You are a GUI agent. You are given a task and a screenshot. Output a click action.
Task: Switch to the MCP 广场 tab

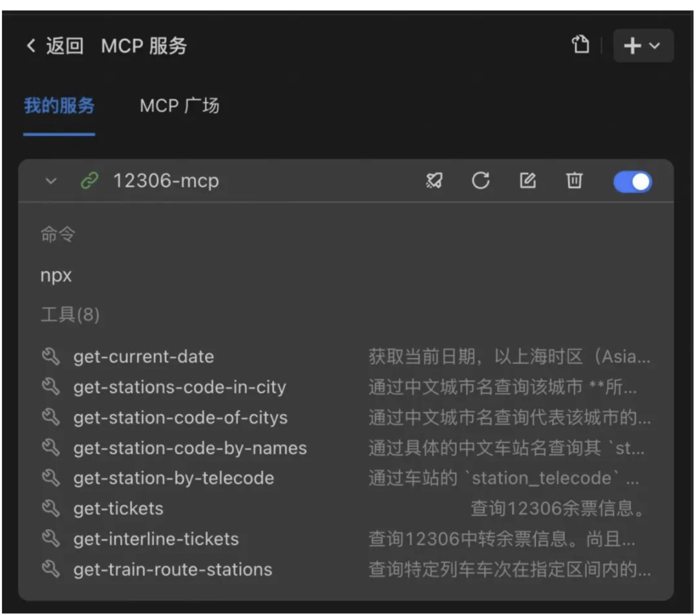pyautogui.click(x=179, y=106)
